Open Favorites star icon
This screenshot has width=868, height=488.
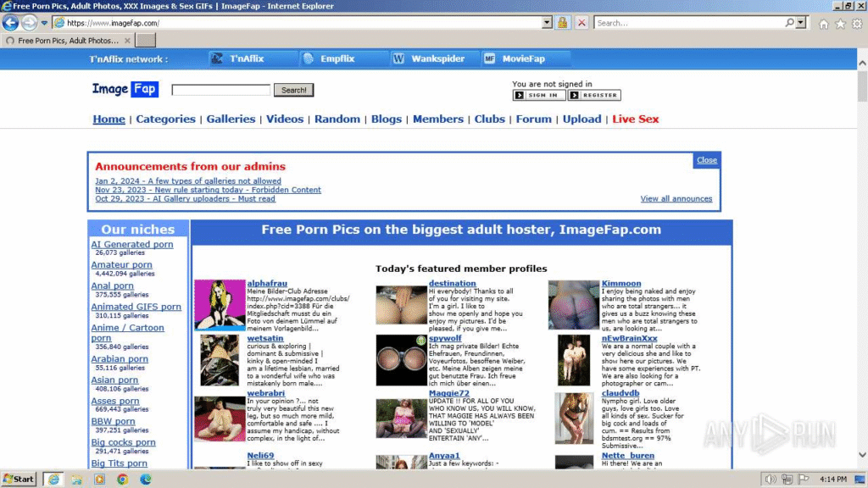coord(840,24)
